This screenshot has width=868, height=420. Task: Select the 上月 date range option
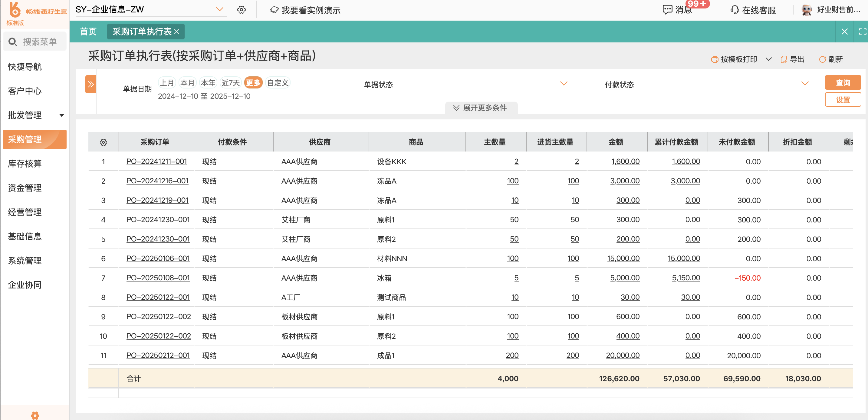167,83
